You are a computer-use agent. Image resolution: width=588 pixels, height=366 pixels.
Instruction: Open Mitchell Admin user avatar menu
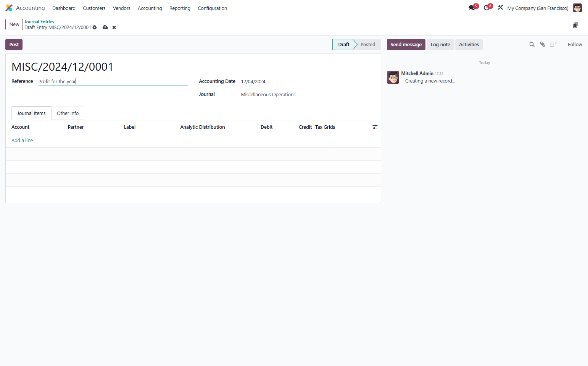point(577,8)
